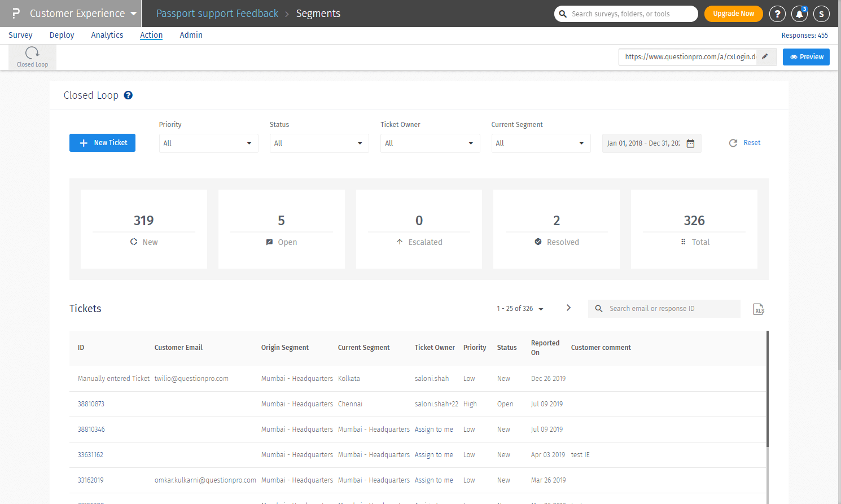Open the Deploy tab
The width and height of the screenshot is (841, 504).
pos(62,35)
